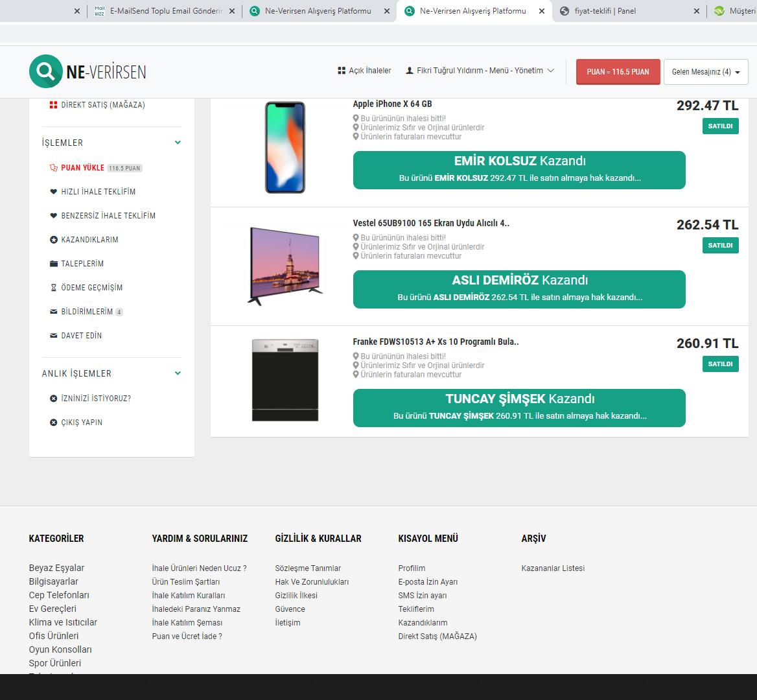The image size is (757, 700).
Task: Click the hourglass icon of Ödeme Geçmişim
Action: tap(54, 288)
